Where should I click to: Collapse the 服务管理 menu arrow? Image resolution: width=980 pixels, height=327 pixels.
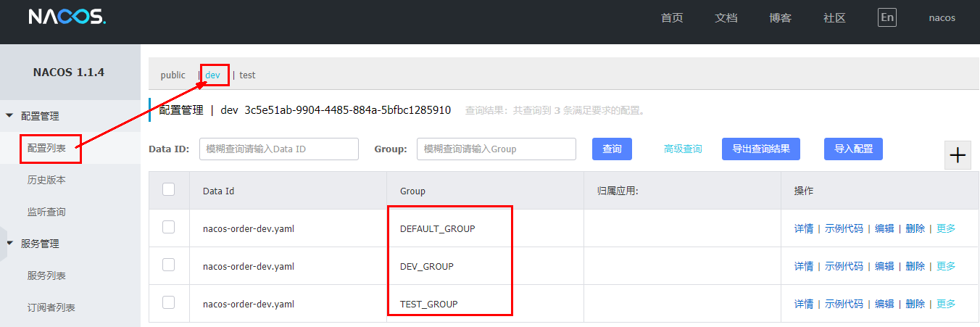pyautogui.click(x=10, y=243)
